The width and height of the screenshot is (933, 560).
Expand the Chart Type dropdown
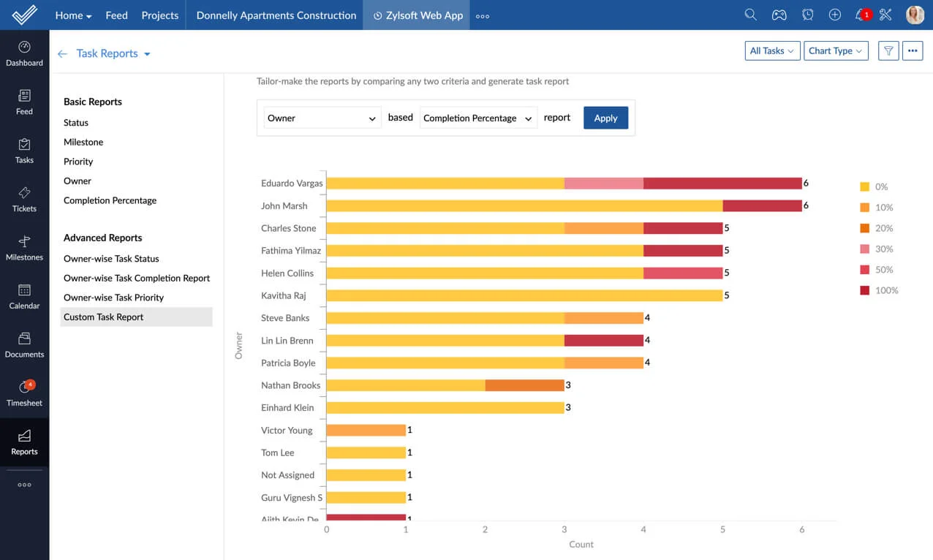coord(836,50)
